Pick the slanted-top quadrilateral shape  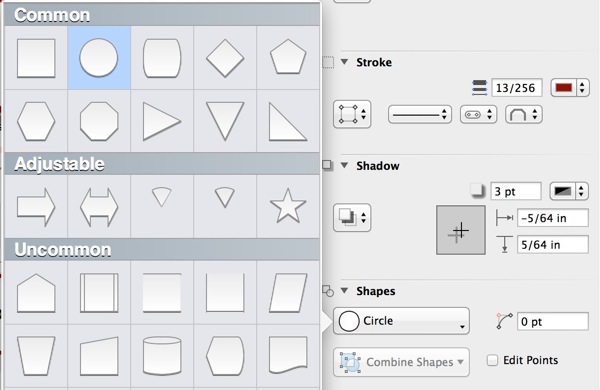coord(99,356)
